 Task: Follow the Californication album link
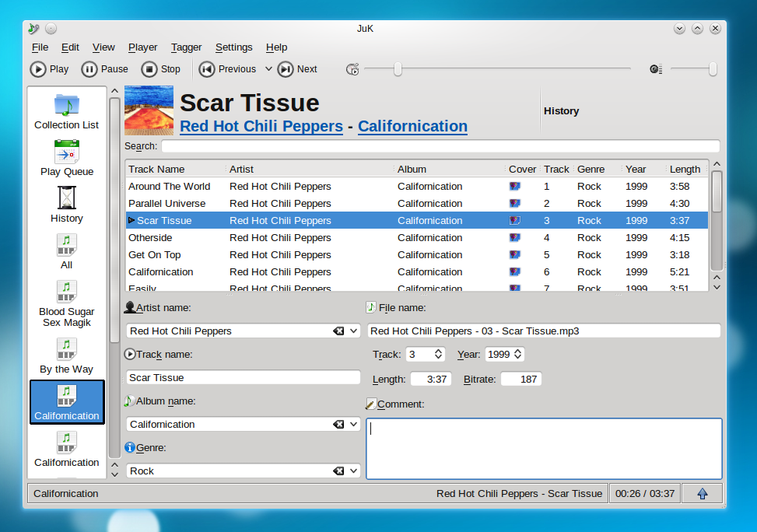[x=413, y=126]
